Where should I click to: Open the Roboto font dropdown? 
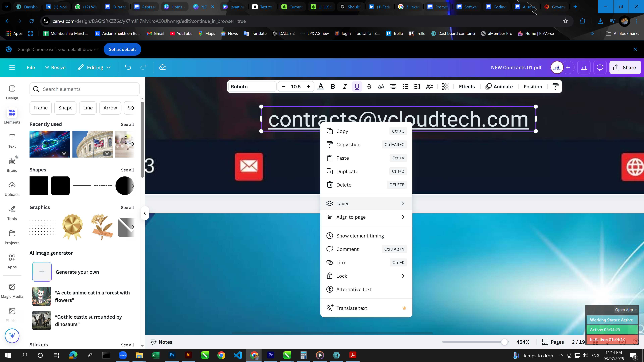point(252,87)
